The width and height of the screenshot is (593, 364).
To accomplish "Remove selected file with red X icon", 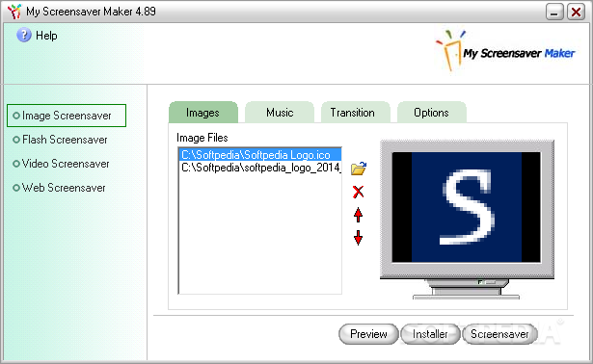I will [358, 192].
